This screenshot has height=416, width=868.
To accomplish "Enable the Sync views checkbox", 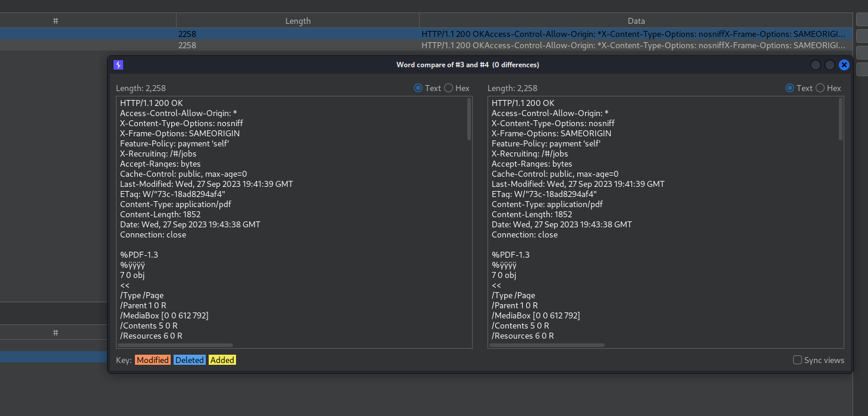I will click(x=798, y=360).
